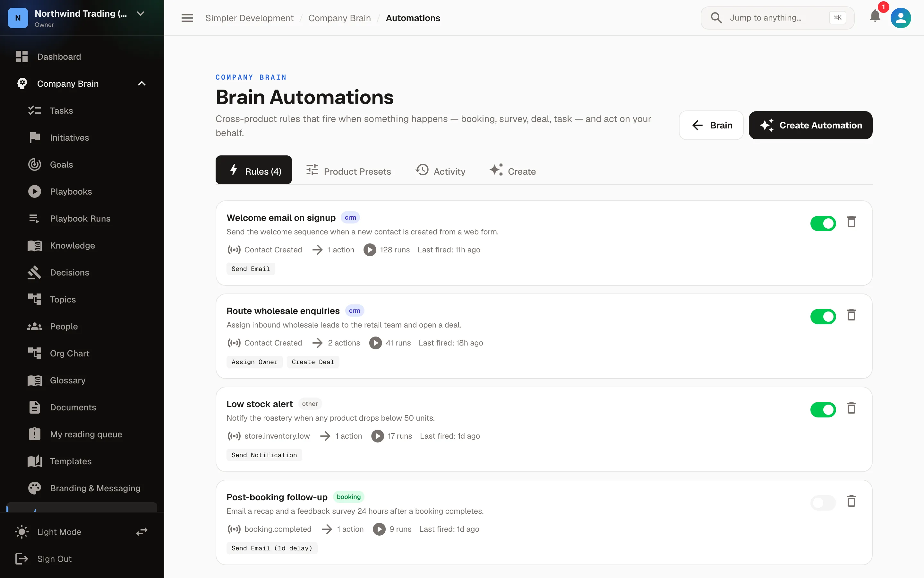Disable the Welcome email on signup toggle
Viewport: 924px width, 578px height.
(823, 223)
